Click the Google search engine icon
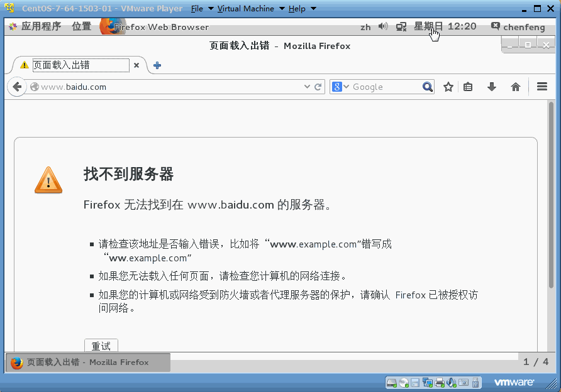This screenshot has height=392, width=561. 336,87
